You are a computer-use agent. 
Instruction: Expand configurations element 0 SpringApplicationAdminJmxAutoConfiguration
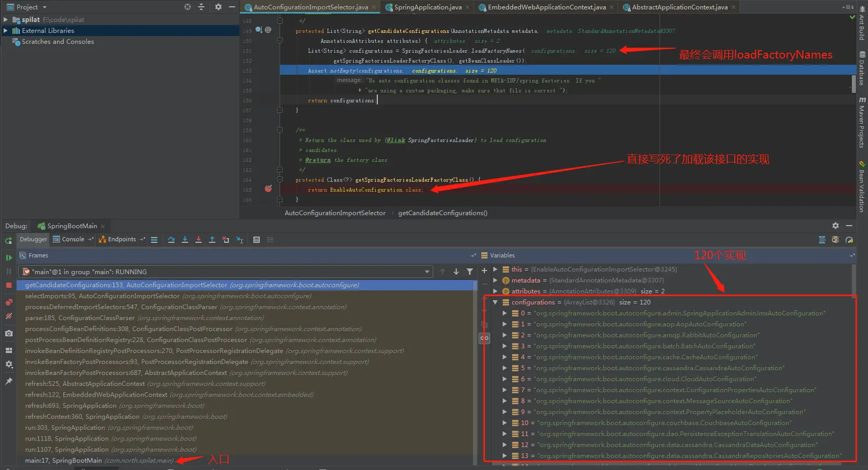click(x=504, y=313)
